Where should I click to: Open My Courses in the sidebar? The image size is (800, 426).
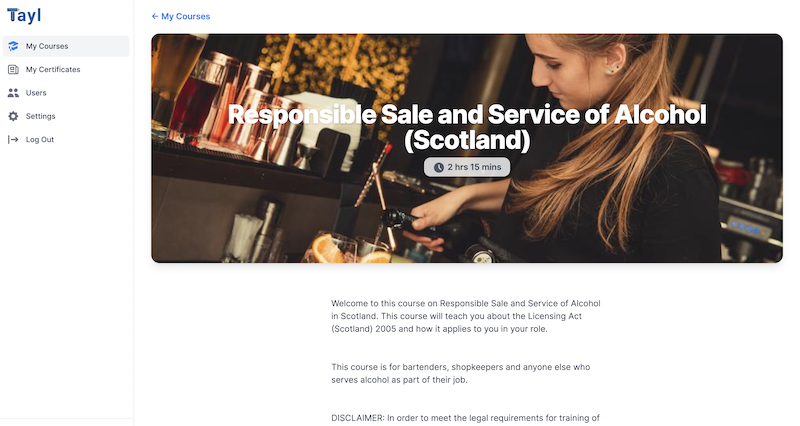pyautogui.click(x=66, y=46)
